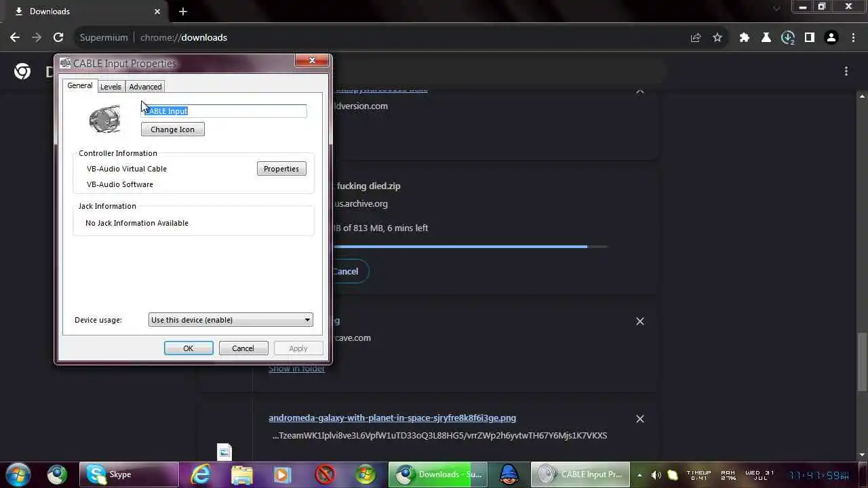Switch to the Advanced tab
Viewport: 868px width, 488px height.
coord(145,87)
